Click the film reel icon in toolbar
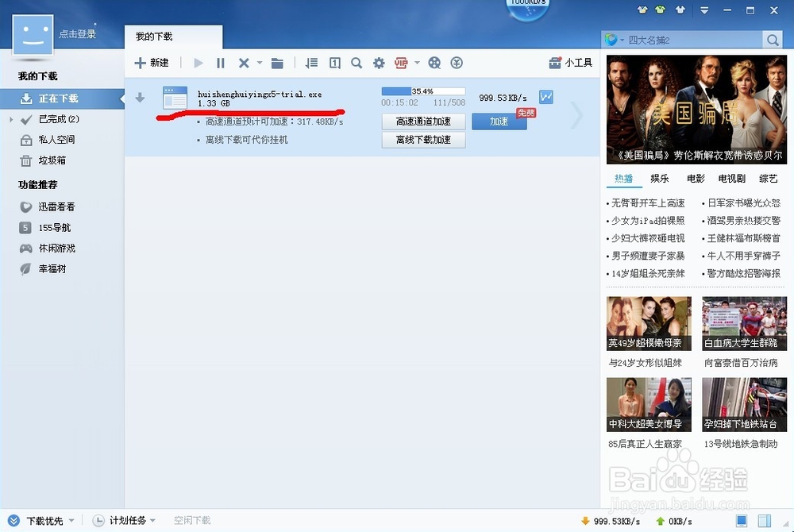The height and width of the screenshot is (532, 794). point(434,63)
